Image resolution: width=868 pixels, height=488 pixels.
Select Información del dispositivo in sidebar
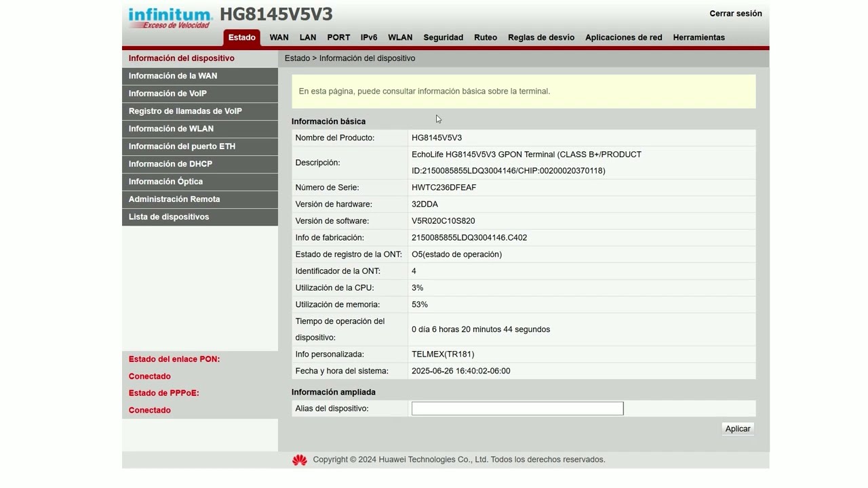pyautogui.click(x=200, y=58)
